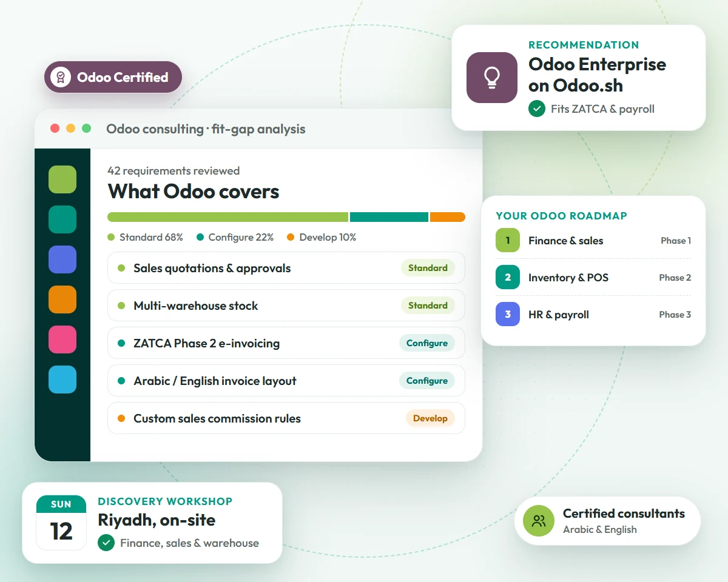Click the Inventory & POS roadmap label
This screenshot has width=728, height=582.
tap(568, 278)
